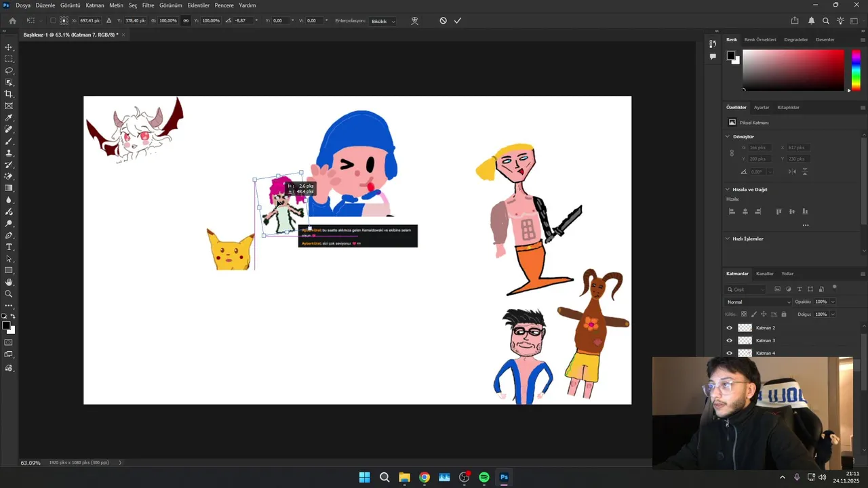The width and height of the screenshot is (868, 488).
Task: Select the Horizontal Type tool
Action: pos(9,247)
